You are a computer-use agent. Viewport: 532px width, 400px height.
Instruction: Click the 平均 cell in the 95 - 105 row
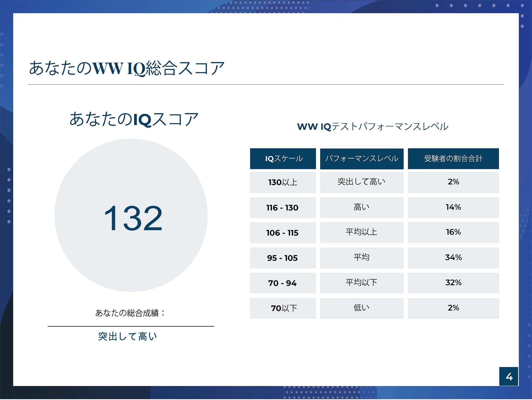pyautogui.click(x=362, y=258)
